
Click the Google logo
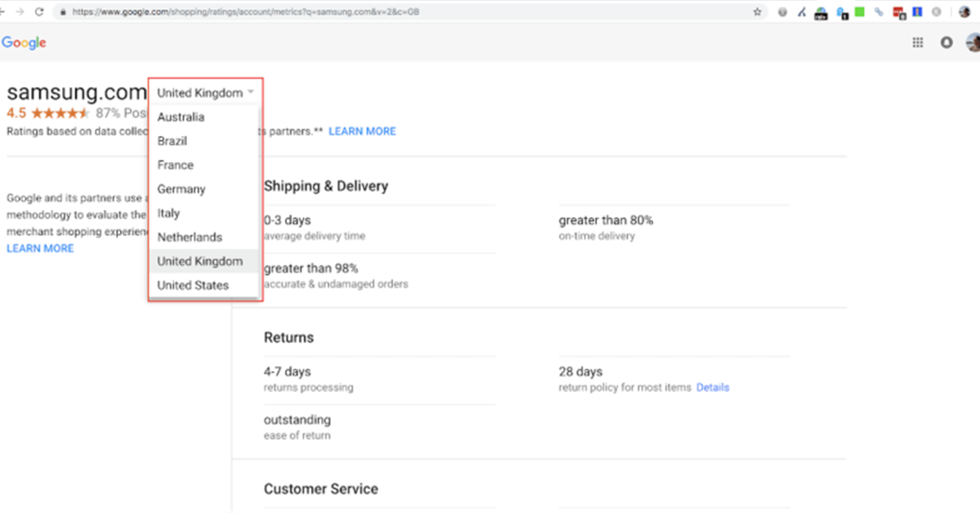24,43
